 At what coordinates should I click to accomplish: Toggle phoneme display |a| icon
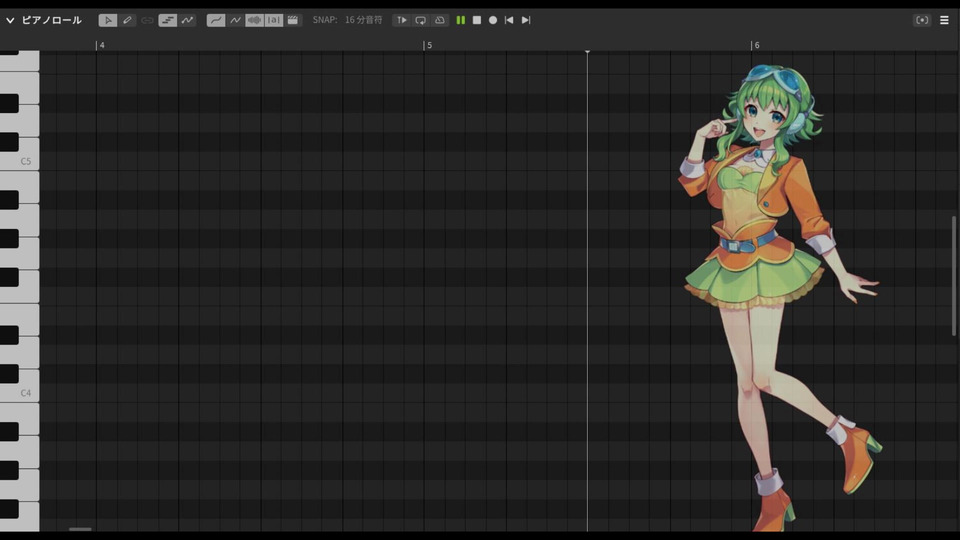(x=274, y=20)
